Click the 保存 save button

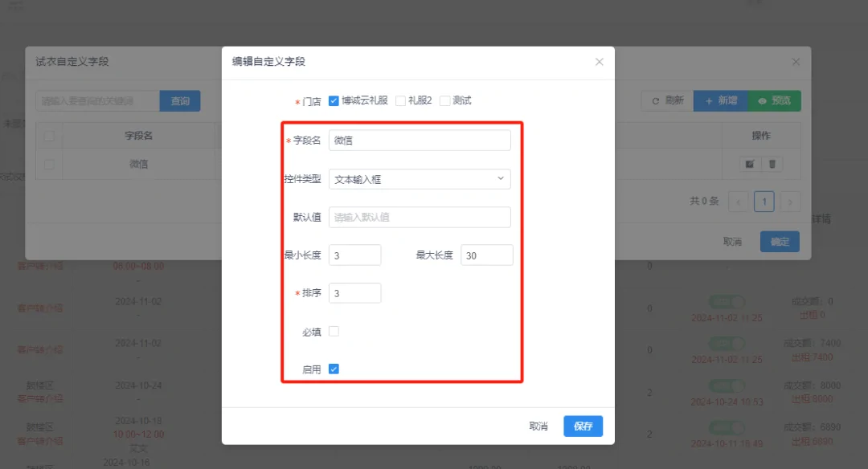click(583, 426)
